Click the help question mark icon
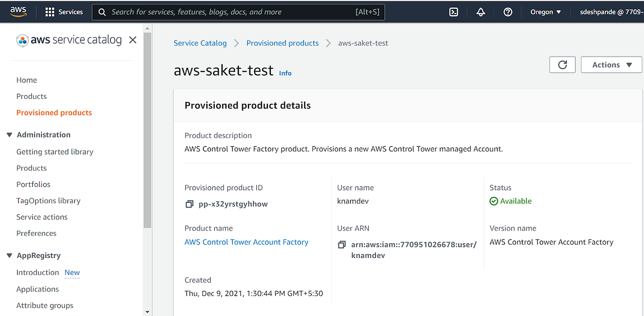This screenshot has height=316, width=644. (x=508, y=12)
